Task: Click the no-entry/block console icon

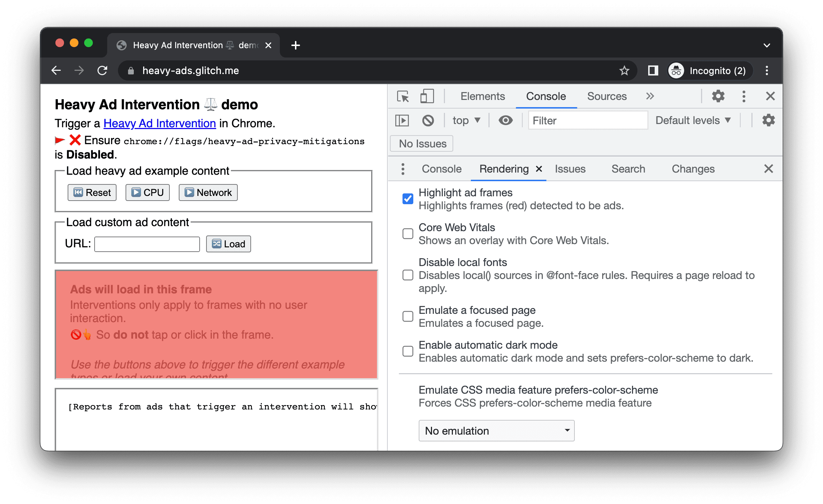Action: [x=428, y=120]
